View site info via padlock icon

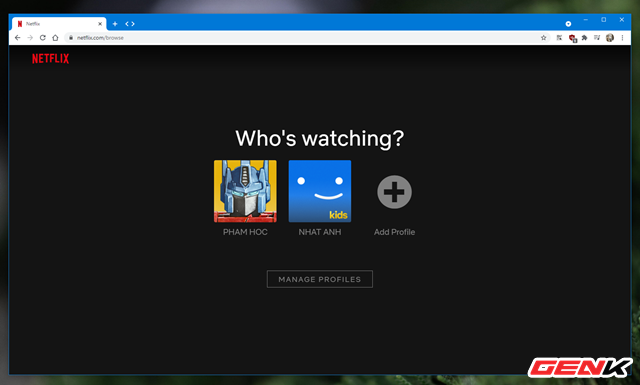point(71,38)
